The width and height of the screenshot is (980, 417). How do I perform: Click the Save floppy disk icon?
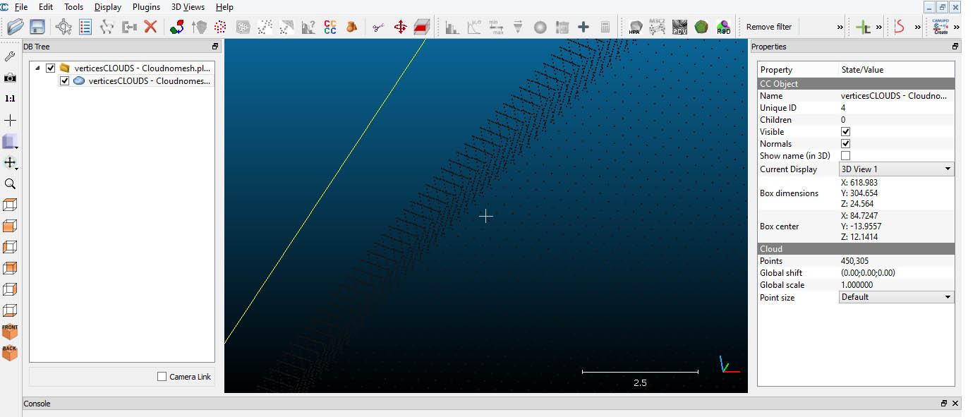tap(37, 27)
